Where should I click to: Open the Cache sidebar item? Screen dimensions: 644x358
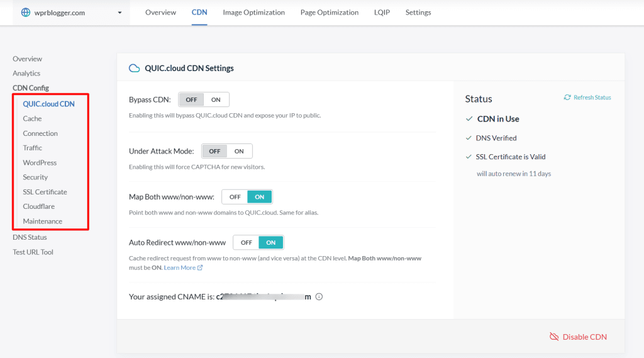[32, 118]
